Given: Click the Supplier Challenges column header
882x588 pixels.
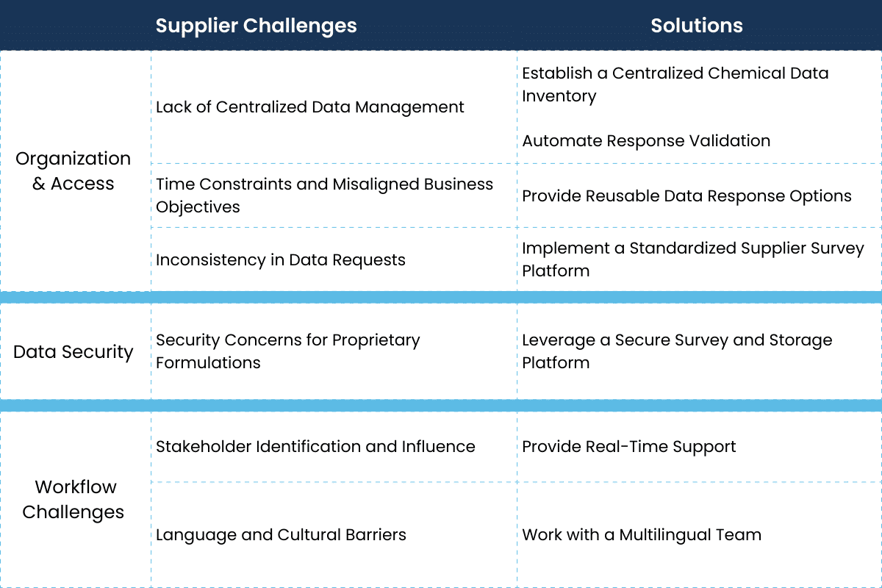Looking at the screenshot, I should tap(256, 26).
